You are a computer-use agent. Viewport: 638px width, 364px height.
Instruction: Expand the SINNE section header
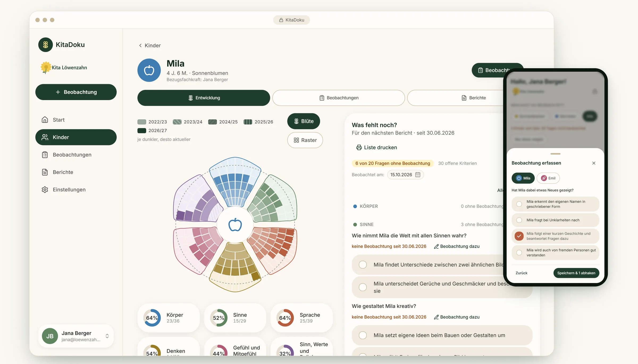[x=428, y=225]
